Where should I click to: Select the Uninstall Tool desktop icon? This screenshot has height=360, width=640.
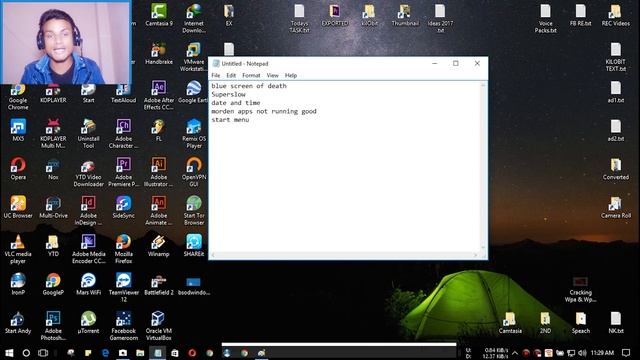click(88, 134)
